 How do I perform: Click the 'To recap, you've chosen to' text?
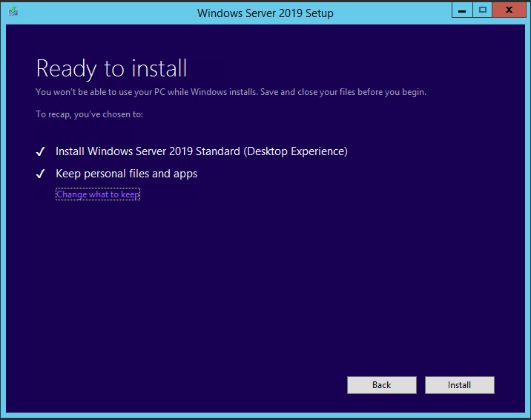coord(89,114)
